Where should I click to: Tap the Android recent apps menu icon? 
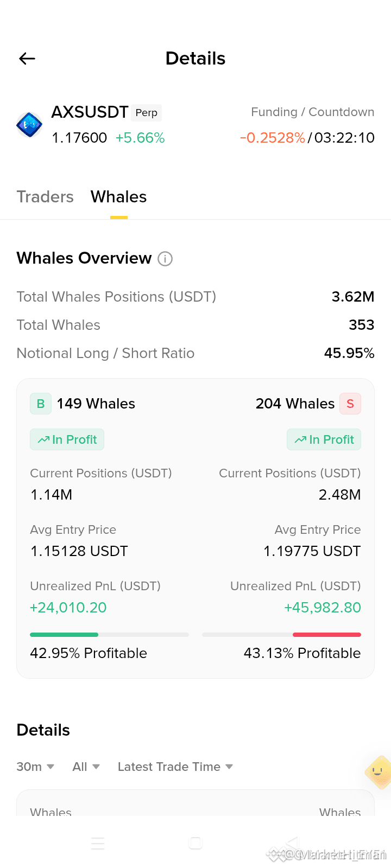(x=98, y=843)
